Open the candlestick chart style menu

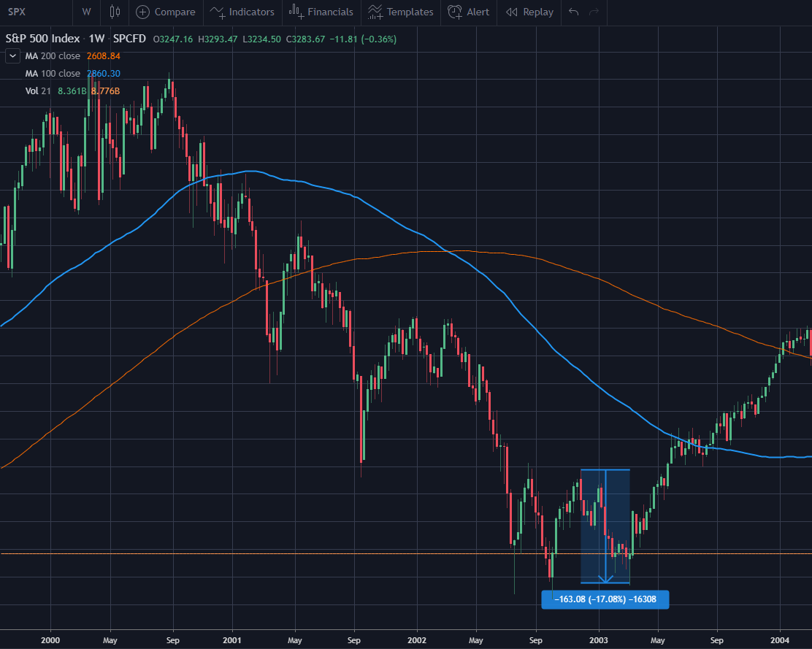pos(115,12)
